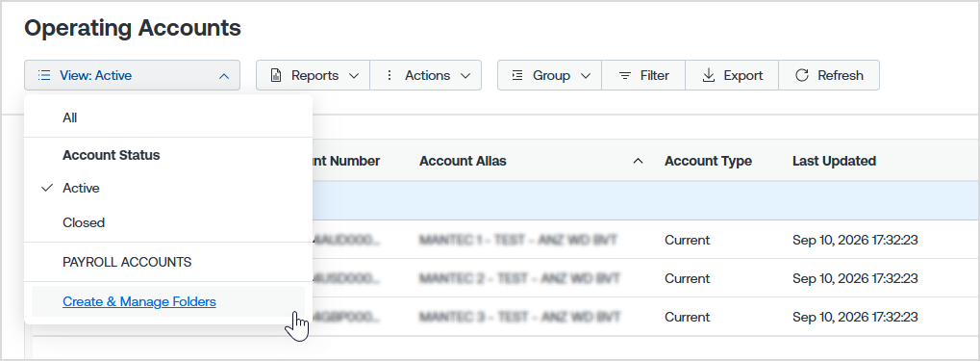Click the three-dot Actions icon
Image resolution: width=980 pixels, height=361 pixels.
(389, 76)
